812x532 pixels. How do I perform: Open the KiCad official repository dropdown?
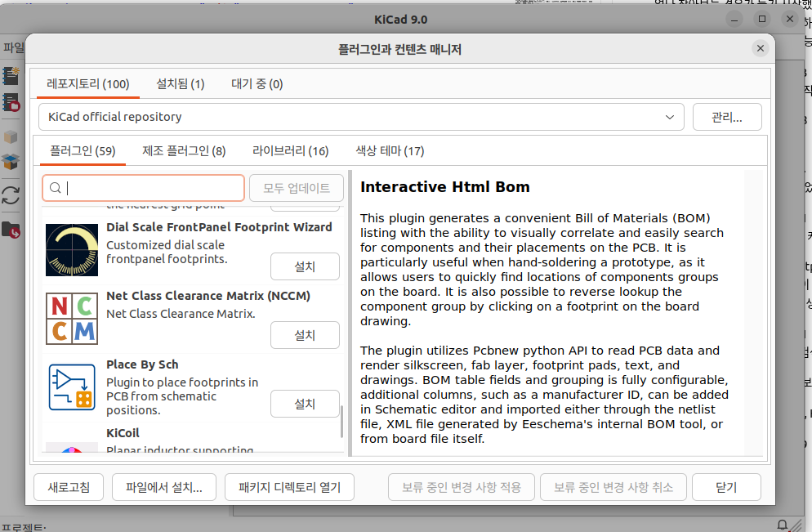(x=360, y=117)
